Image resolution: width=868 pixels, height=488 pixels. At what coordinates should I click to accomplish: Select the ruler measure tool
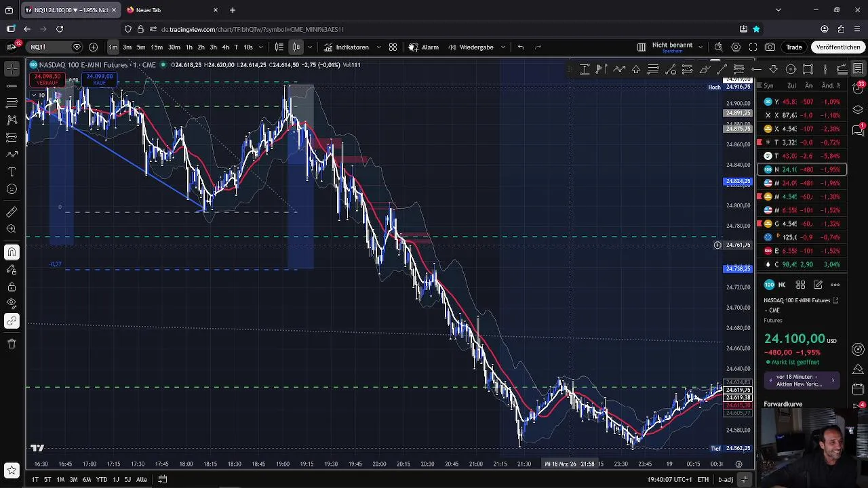pyautogui.click(x=12, y=212)
